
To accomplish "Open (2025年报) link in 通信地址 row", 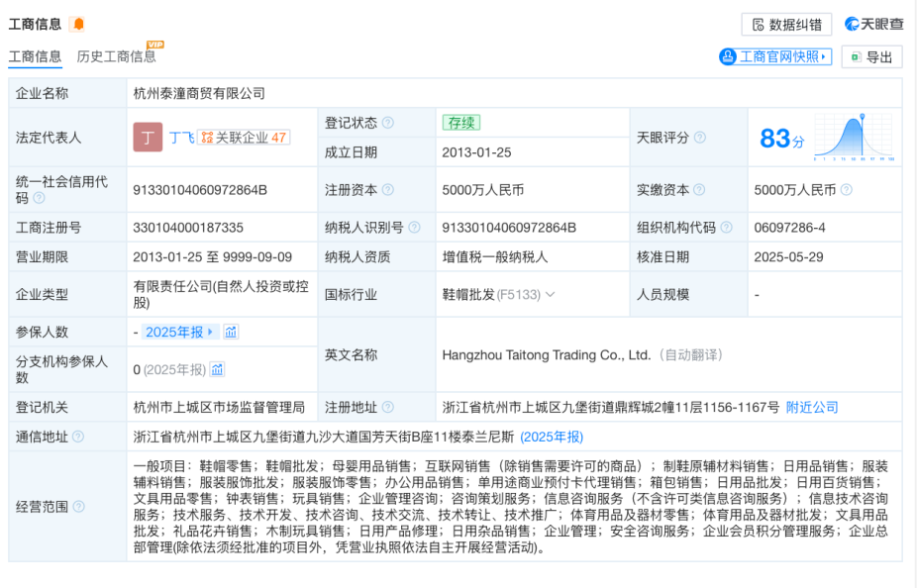I will [x=552, y=438].
